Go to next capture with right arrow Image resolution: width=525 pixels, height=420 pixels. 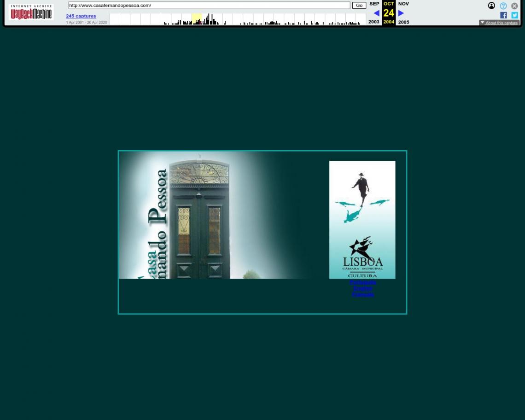[x=401, y=13]
